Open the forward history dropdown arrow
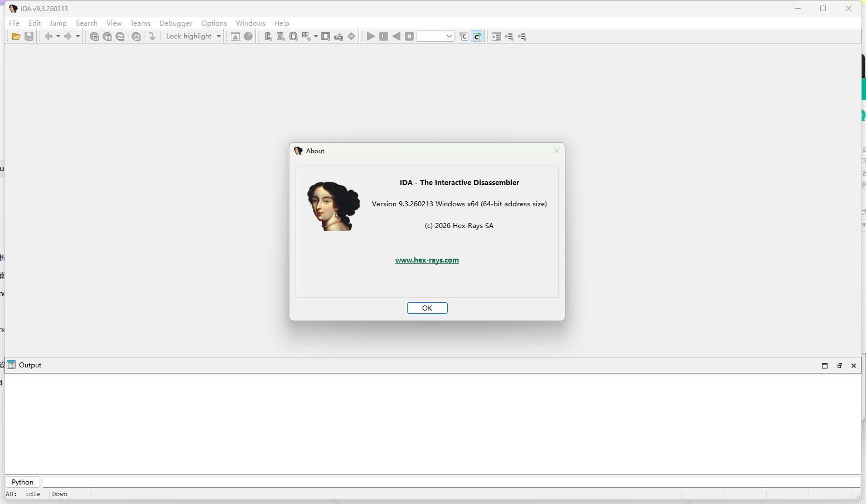866x504 pixels. click(78, 36)
